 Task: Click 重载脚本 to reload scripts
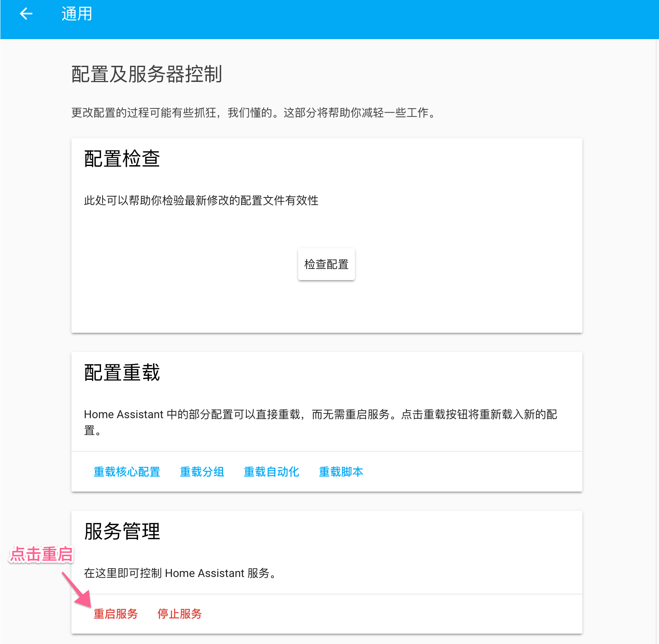340,472
